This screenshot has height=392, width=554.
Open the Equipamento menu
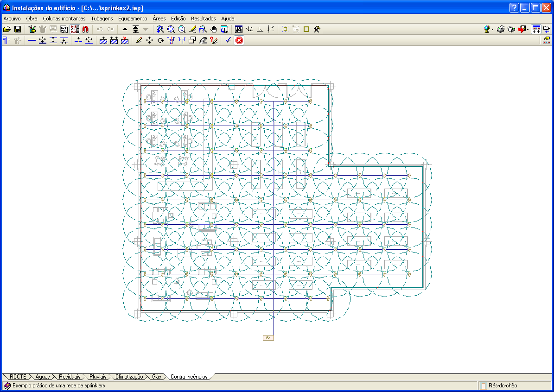point(133,19)
